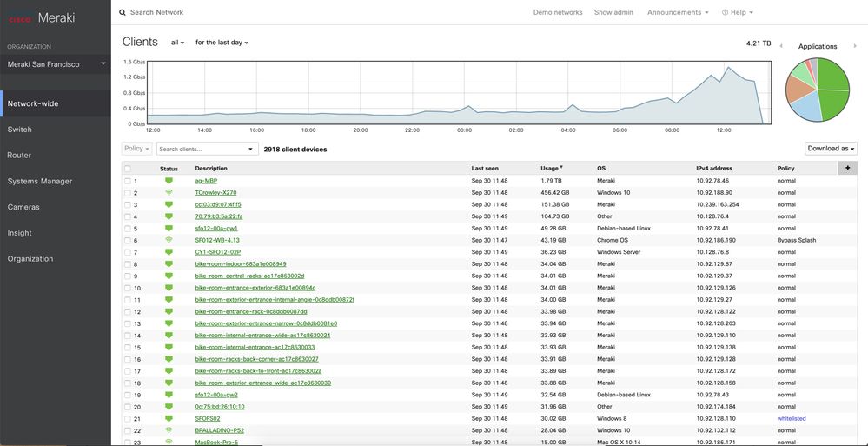Screen dimensions: 868x446
Task: Click status icon for CY1-SFO12-02P
Action: 169,252
